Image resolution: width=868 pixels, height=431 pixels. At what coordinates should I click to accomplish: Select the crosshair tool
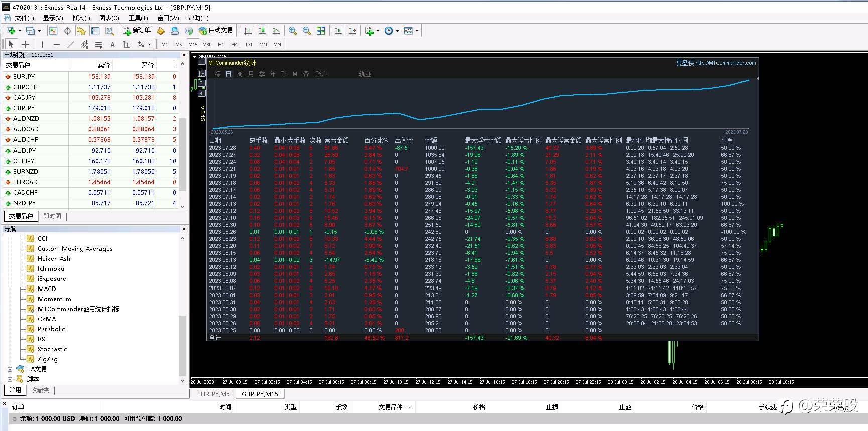click(x=25, y=44)
